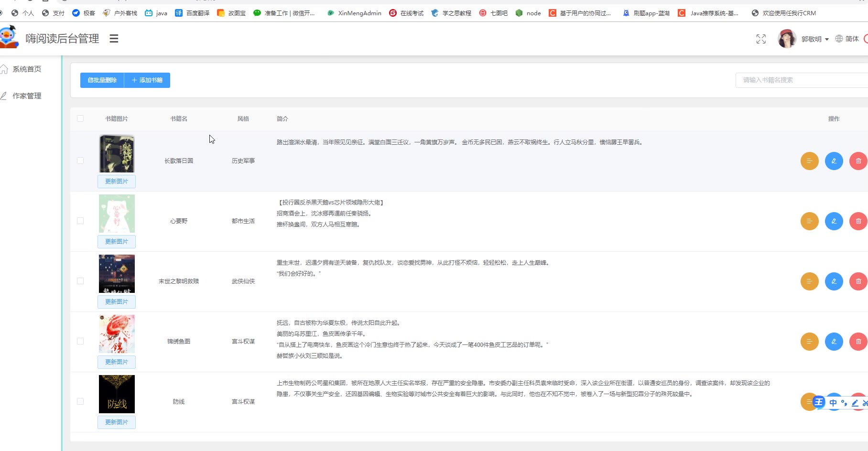This screenshot has width=868, height=451.
Task: Go to 系统首页 in the sidebar
Action: [27, 69]
